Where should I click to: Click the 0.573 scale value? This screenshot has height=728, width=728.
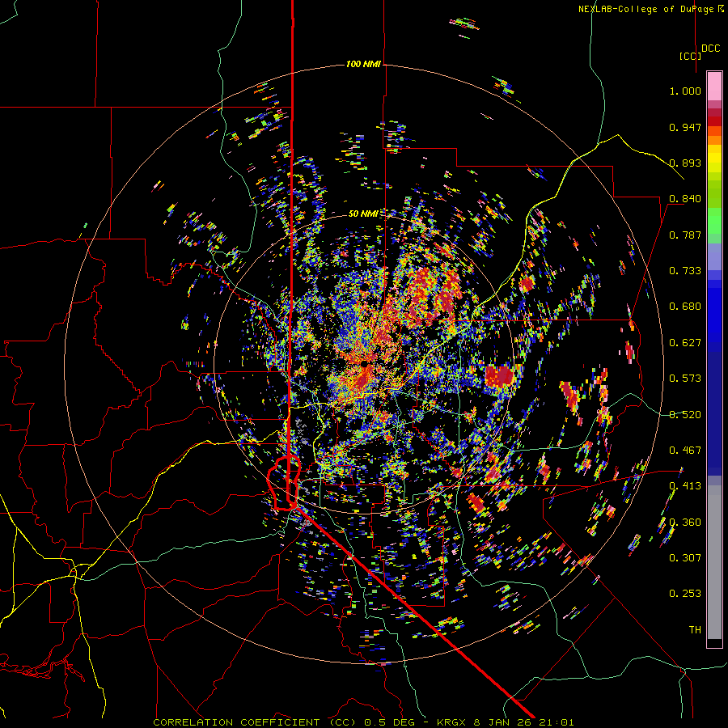coord(685,379)
